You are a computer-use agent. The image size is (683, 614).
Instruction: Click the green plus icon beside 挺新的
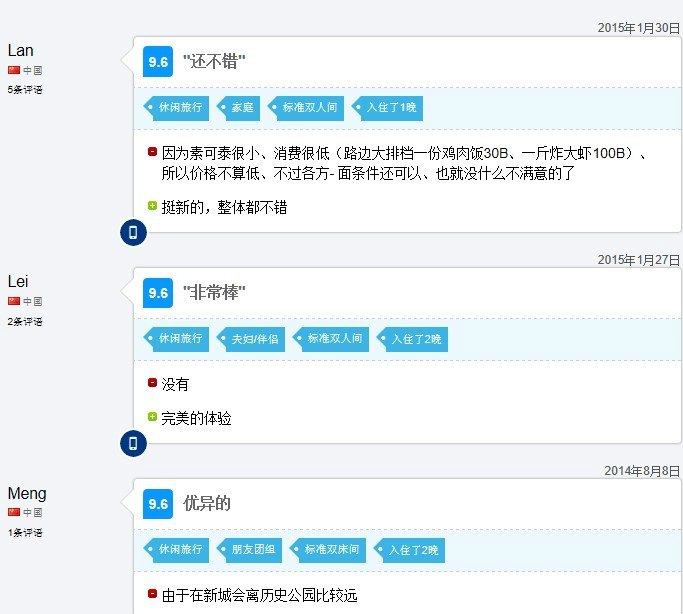(x=152, y=206)
